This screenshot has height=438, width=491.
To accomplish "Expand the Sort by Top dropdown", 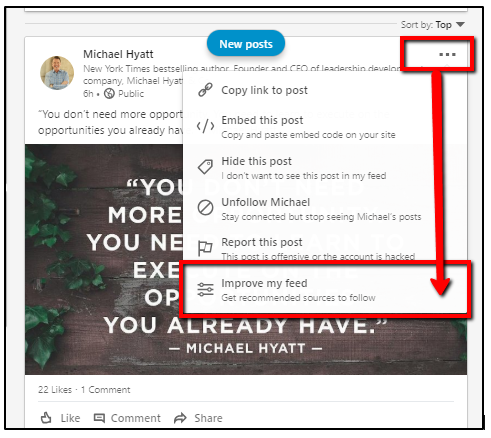I will [433, 25].
